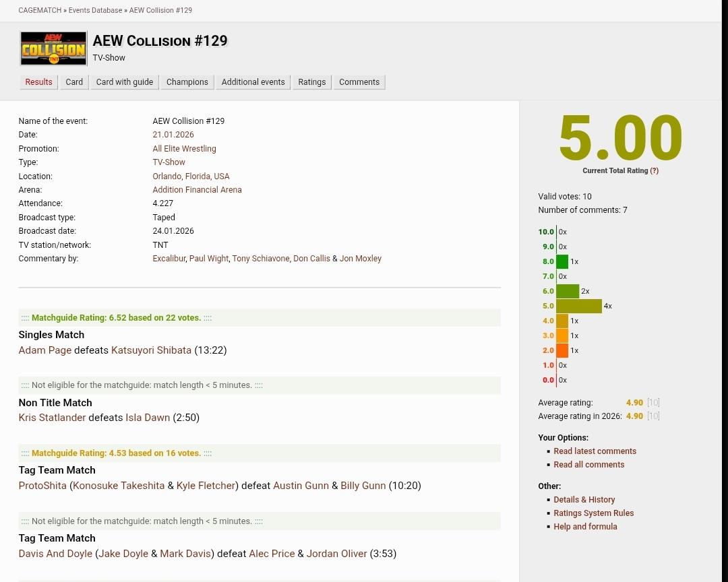Viewport: 728px width, 582px height.
Task: Click the Average rating 4.90 value
Action: coord(634,402)
